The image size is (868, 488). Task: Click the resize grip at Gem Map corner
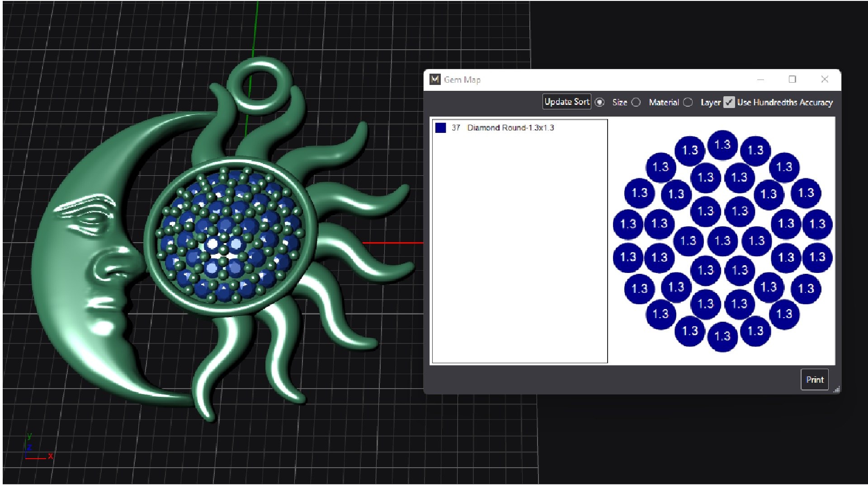point(837,389)
